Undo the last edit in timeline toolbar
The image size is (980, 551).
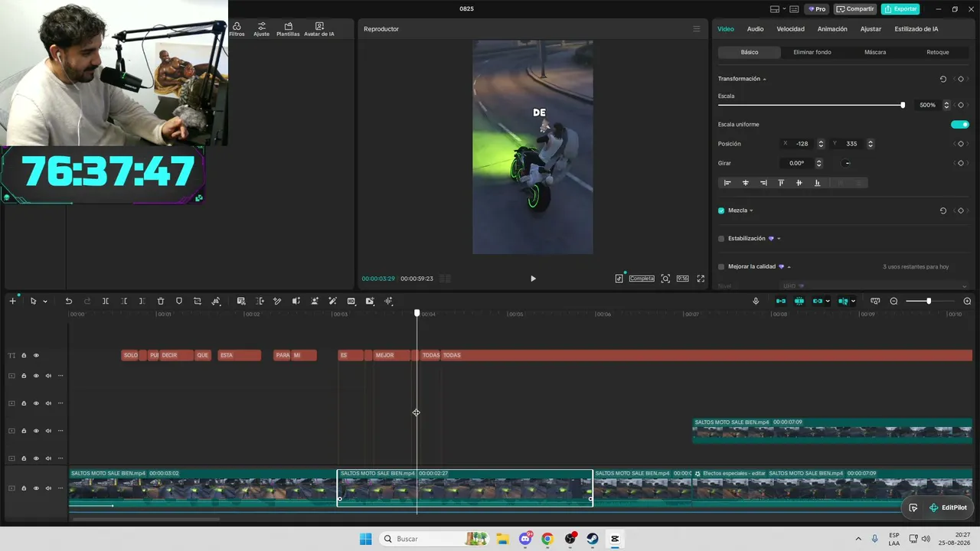pos(68,302)
